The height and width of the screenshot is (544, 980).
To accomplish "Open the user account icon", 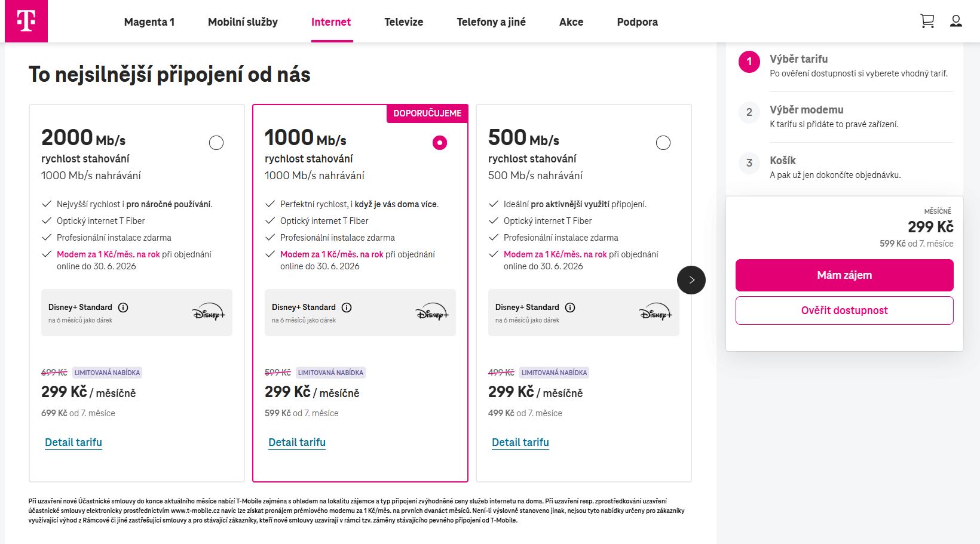I will click(956, 21).
